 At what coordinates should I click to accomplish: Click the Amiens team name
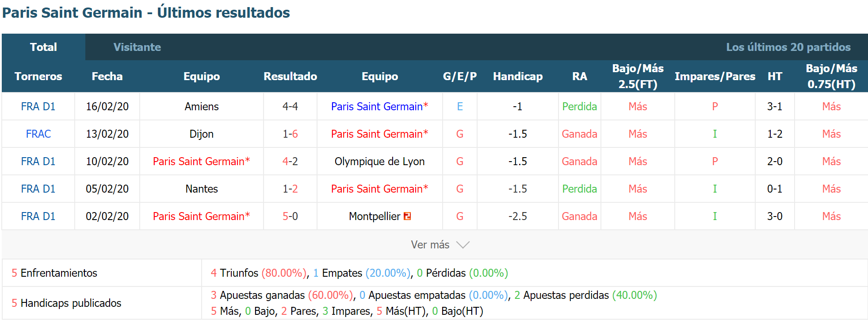(x=202, y=107)
